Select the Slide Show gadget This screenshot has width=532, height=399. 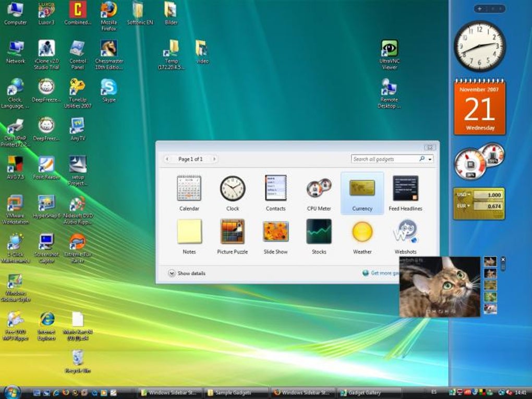(275, 236)
